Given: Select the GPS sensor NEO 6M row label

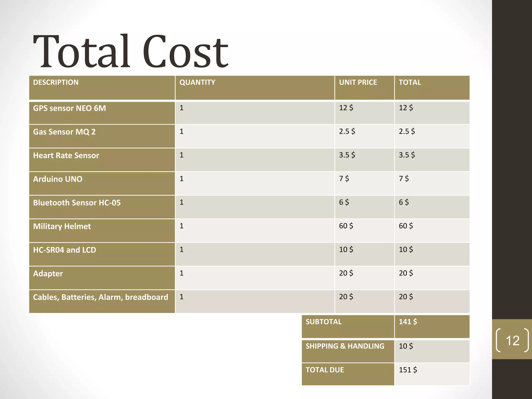Looking at the screenshot, I should tap(69, 108).
